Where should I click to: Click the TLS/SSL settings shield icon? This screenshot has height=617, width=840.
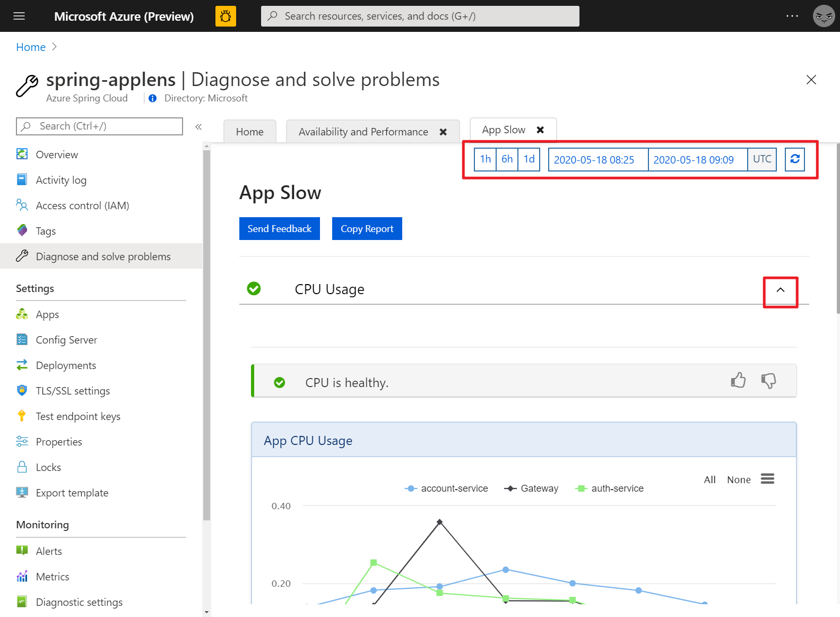coord(22,390)
